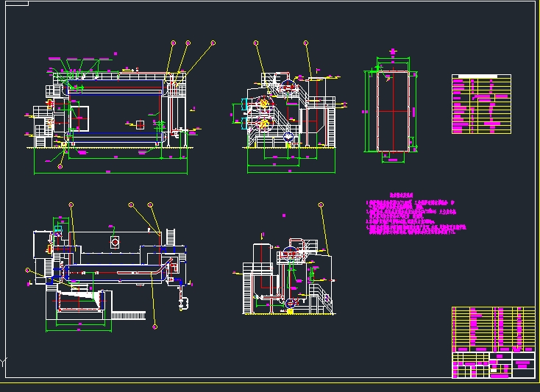
Task: Click the green width dimension under the plan view
Action: 79,326
